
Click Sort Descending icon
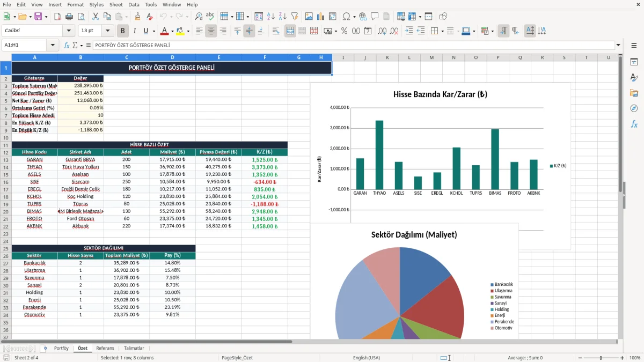[x=282, y=17]
